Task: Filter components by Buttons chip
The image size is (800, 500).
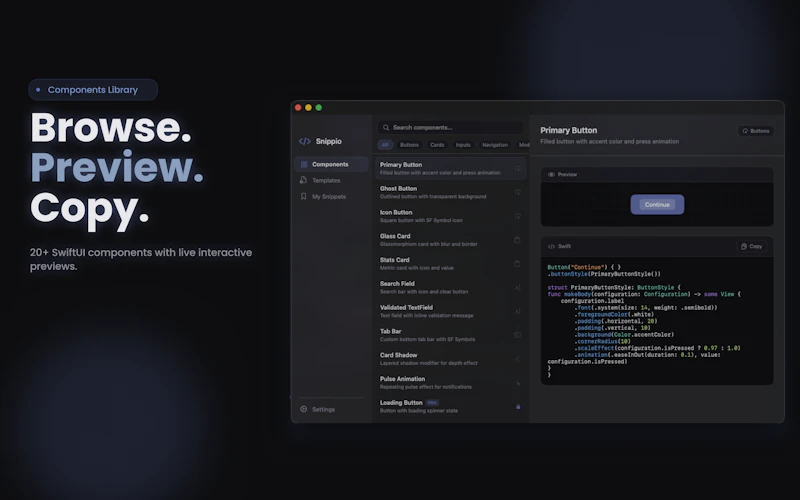Action: coord(409,145)
